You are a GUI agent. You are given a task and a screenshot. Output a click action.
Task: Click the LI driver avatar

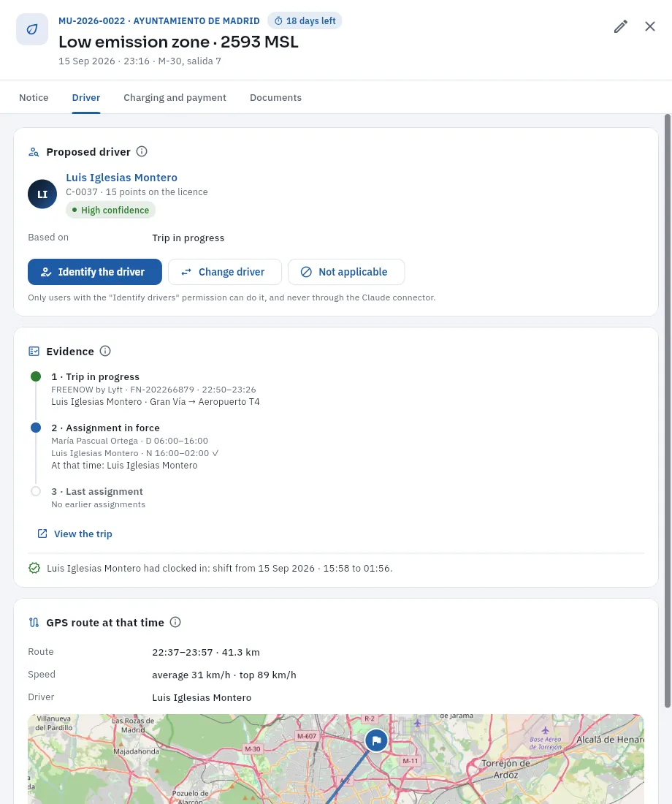(x=42, y=194)
